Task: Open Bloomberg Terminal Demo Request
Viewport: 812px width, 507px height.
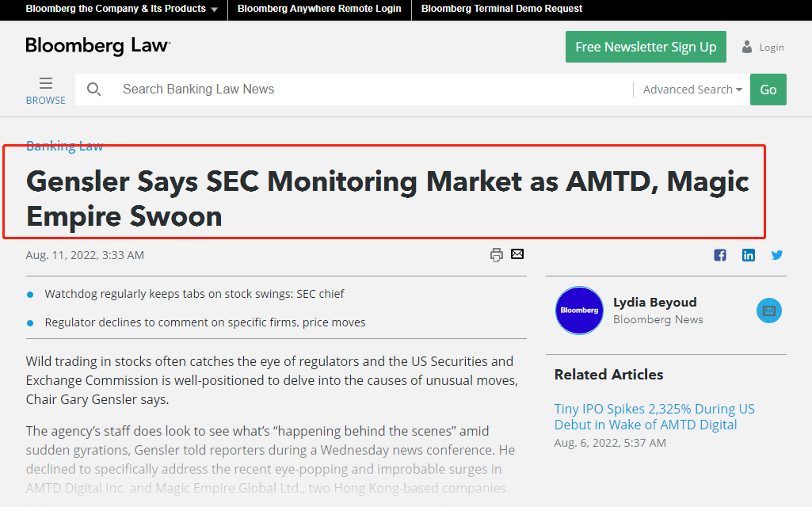Action: (x=501, y=9)
